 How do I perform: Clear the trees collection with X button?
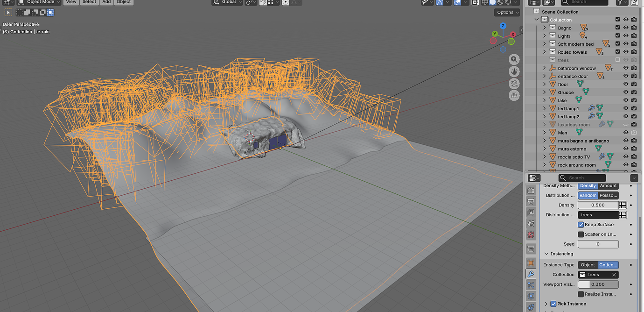[x=614, y=275]
